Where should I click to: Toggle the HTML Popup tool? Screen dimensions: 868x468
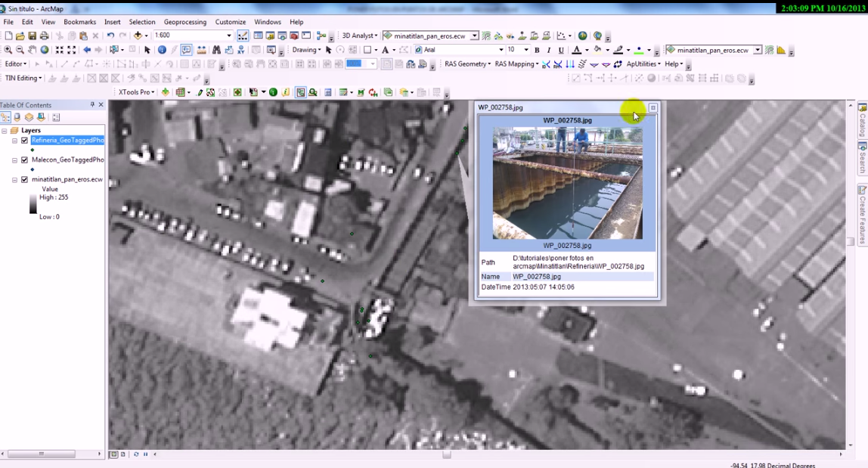click(186, 50)
